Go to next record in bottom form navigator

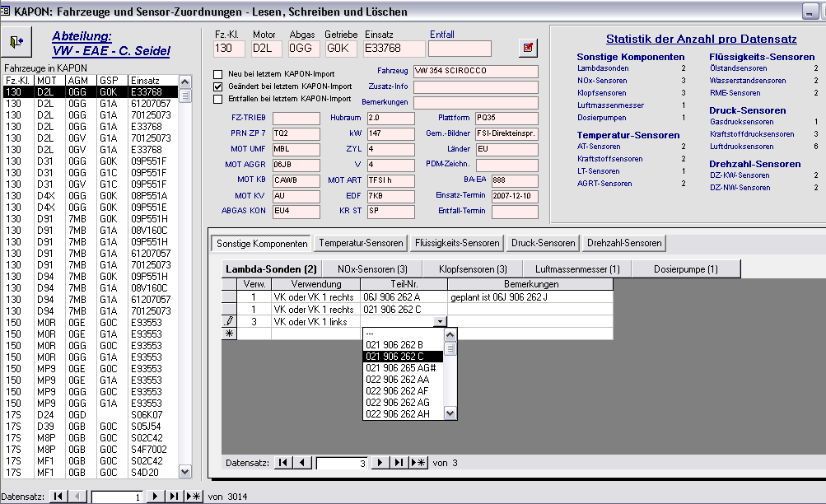[x=154, y=496]
